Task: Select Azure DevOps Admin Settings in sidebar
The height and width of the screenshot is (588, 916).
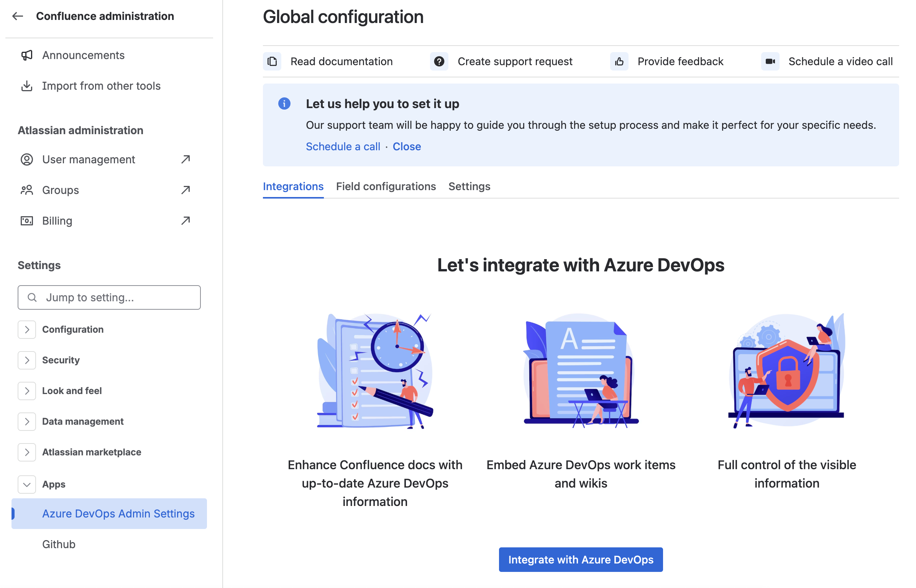Action: coord(109,514)
